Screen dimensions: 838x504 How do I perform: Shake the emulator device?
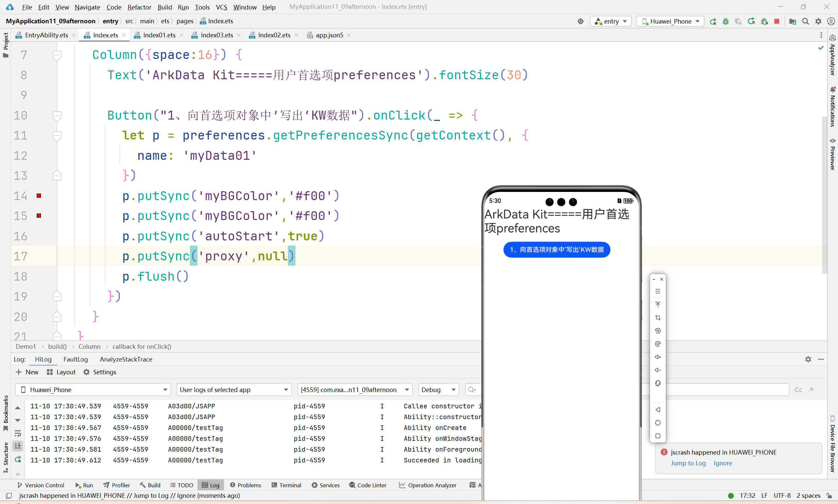658,383
